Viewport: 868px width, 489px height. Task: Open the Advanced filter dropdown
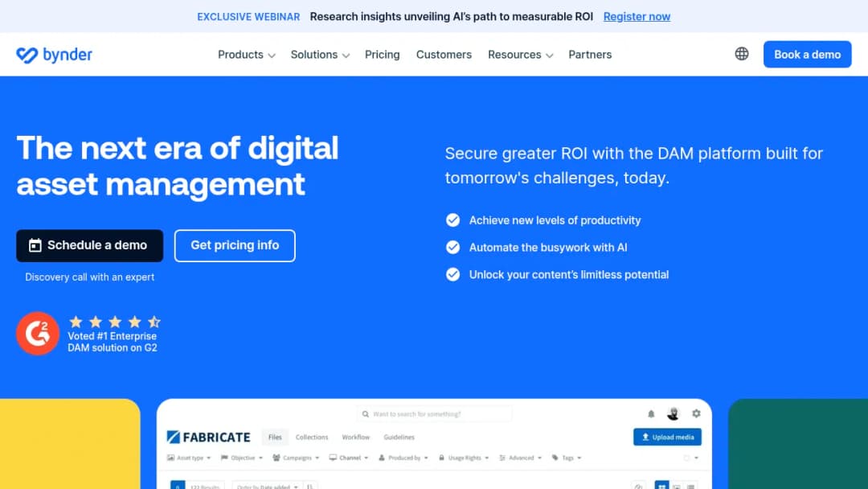tap(520, 458)
